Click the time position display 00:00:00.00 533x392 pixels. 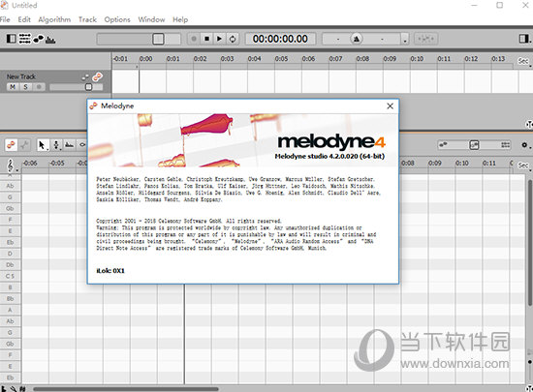280,39
